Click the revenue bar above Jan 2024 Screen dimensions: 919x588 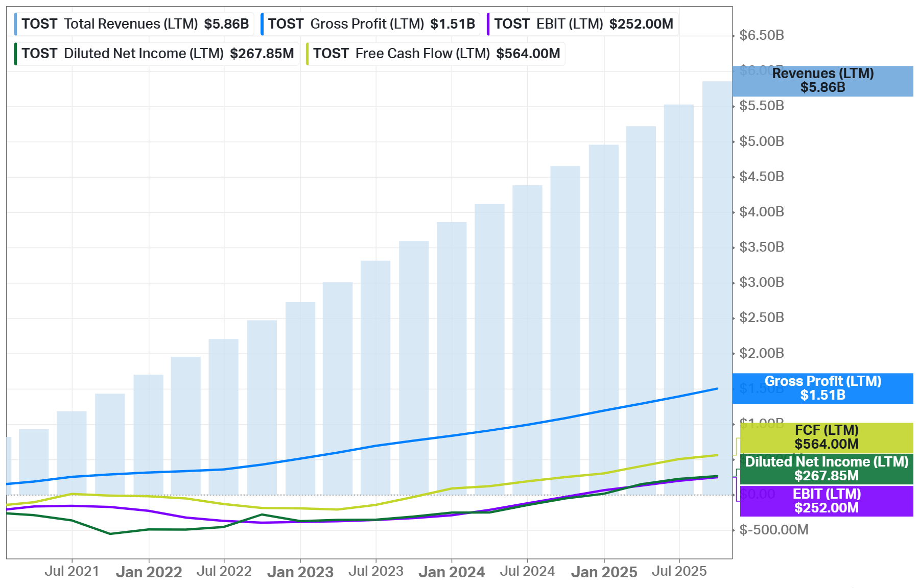coord(452,358)
